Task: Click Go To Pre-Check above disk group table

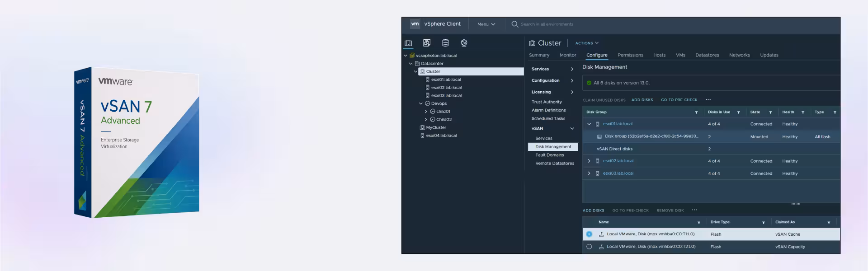Action: click(679, 100)
